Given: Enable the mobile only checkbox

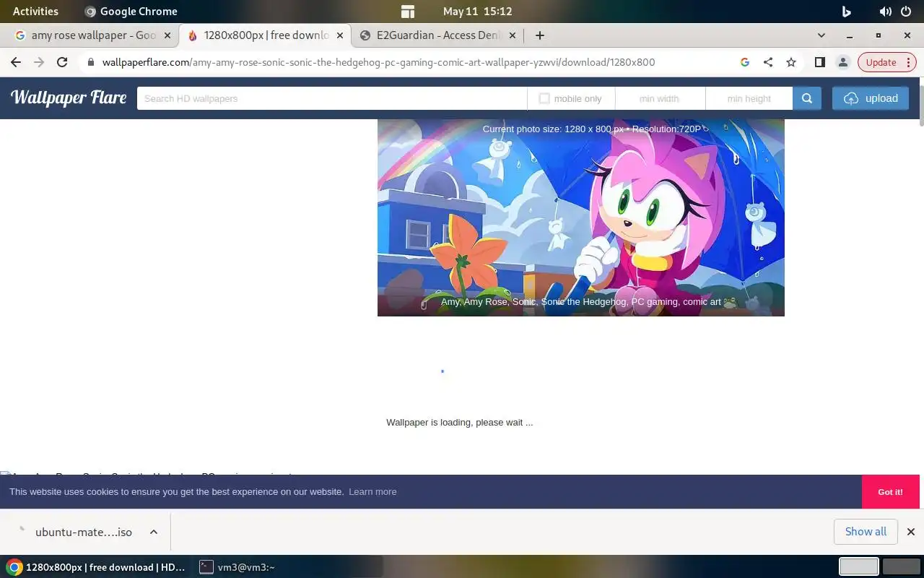Looking at the screenshot, I should pos(544,98).
